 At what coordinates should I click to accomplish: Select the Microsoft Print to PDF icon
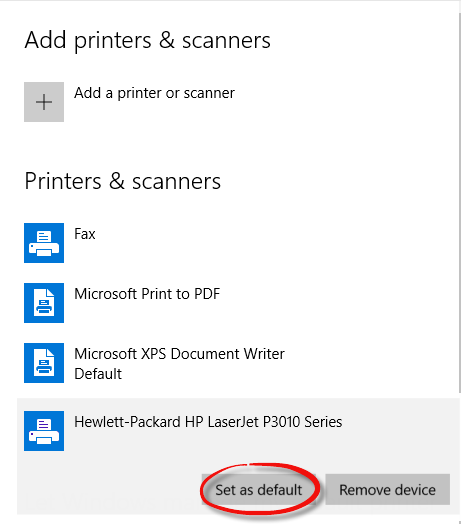44,303
